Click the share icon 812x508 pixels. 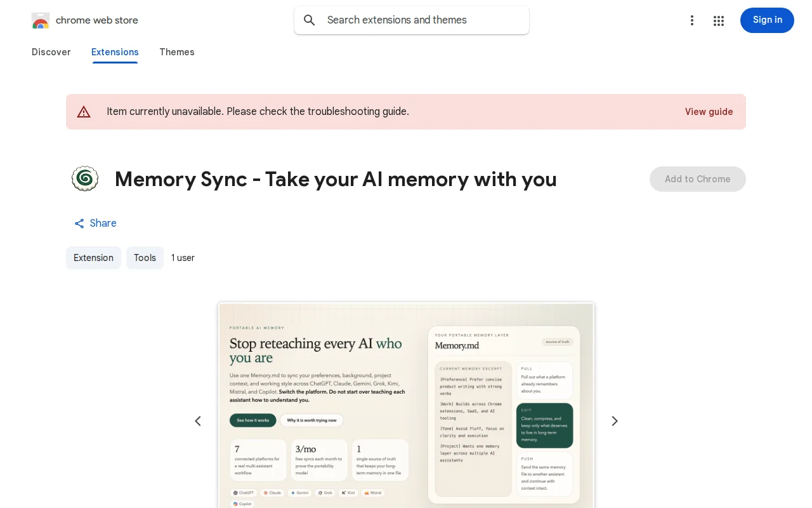(79, 224)
